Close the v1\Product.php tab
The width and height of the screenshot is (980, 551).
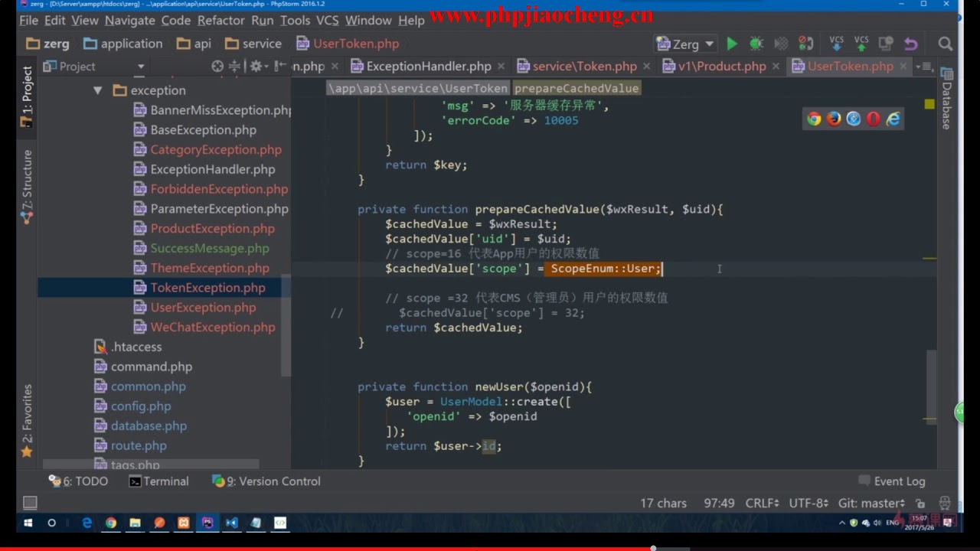[775, 67]
